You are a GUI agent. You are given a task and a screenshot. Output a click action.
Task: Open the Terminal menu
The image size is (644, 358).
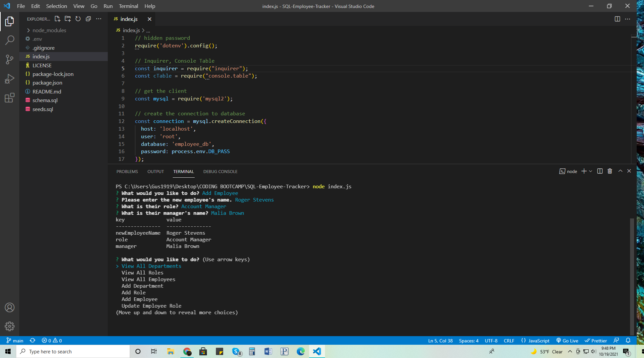128,6
